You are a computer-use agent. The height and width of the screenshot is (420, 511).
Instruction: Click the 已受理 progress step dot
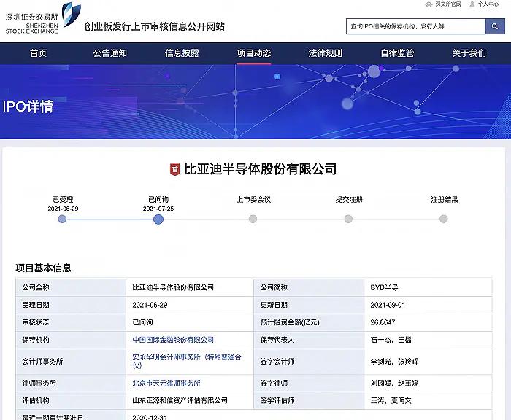point(62,219)
